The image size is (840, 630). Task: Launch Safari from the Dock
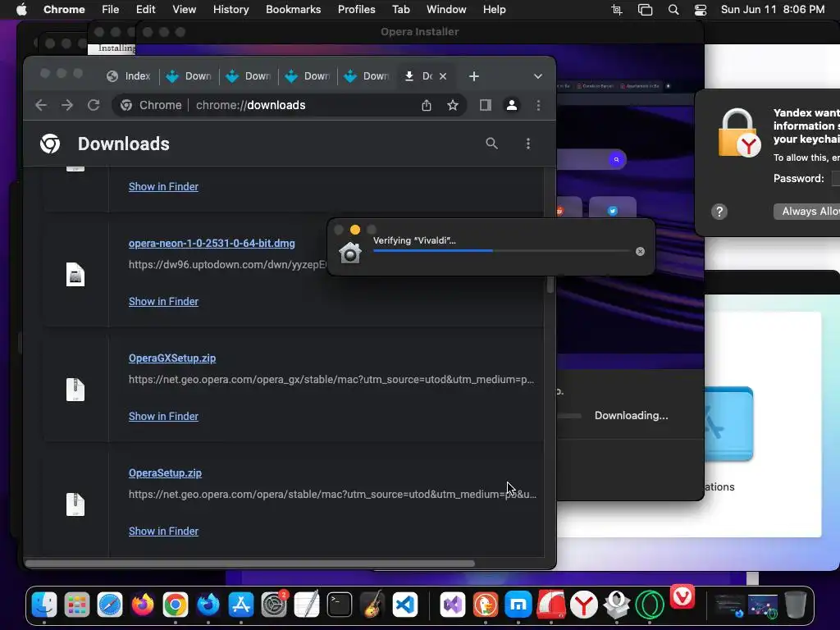click(110, 605)
